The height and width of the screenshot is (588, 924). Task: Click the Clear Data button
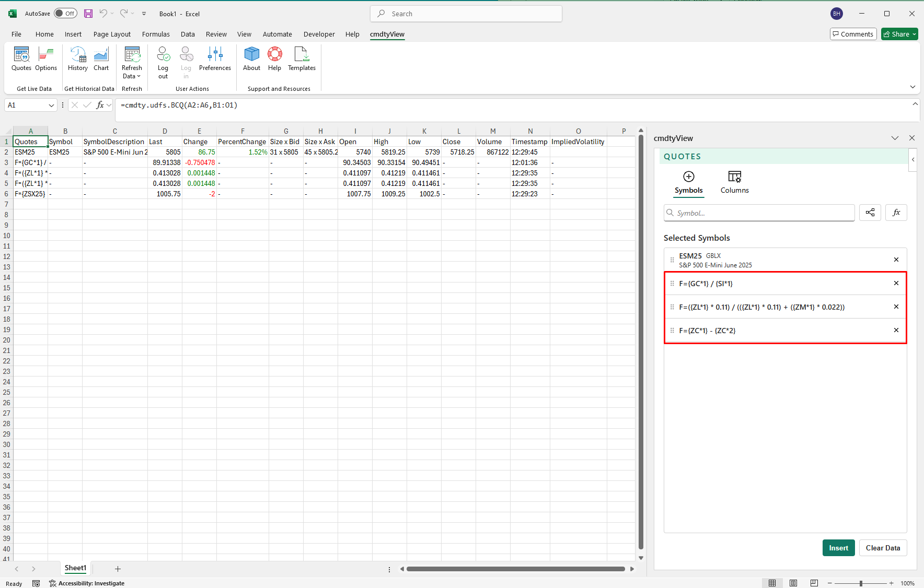pos(883,548)
